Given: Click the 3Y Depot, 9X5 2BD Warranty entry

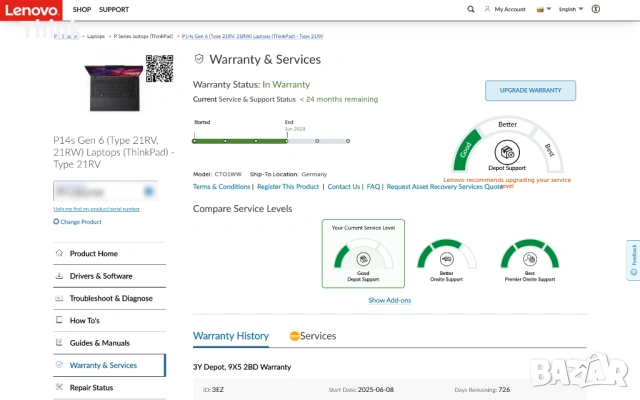Looking at the screenshot, I should [242, 367].
